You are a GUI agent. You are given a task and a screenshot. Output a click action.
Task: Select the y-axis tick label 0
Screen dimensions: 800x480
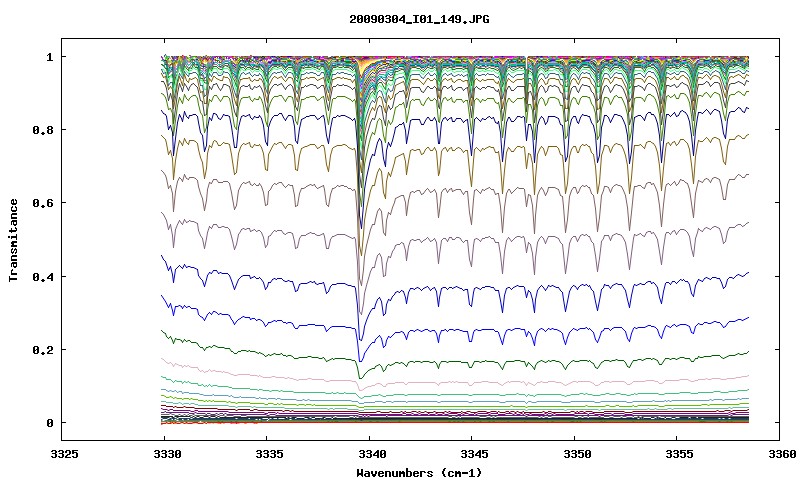[49, 423]
